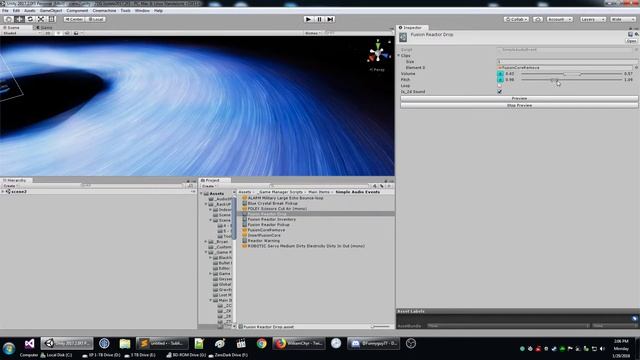The height and width of the screenshot is (360, 640).
Task: Open the Discord window in taskbar
Action: tap(374, 344)
